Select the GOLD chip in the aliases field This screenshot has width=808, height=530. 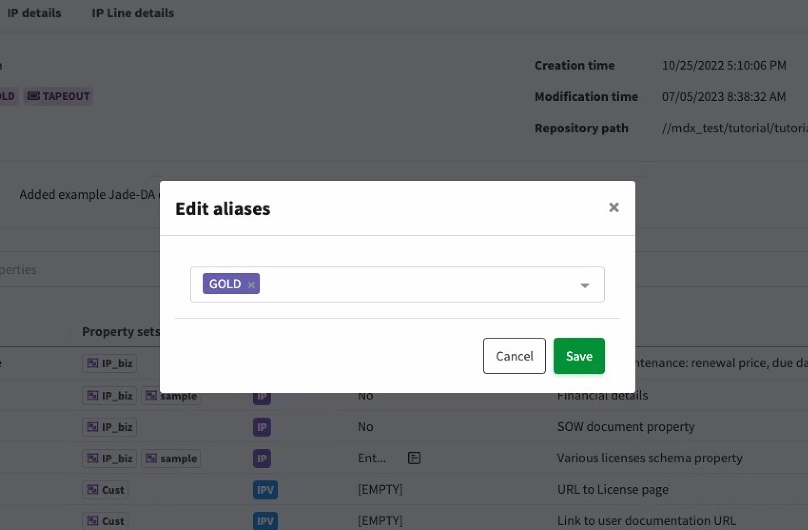[x=224, y=284]
